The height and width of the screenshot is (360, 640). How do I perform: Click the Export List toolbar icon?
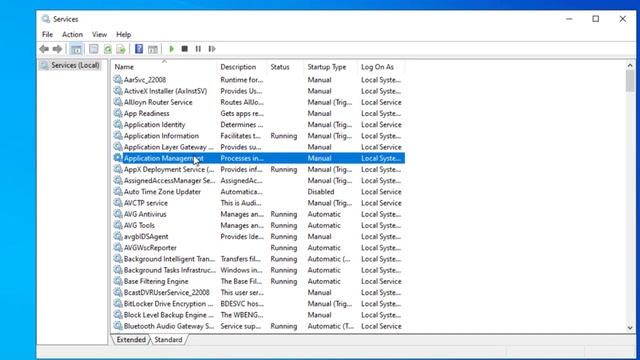click(121, 49)
